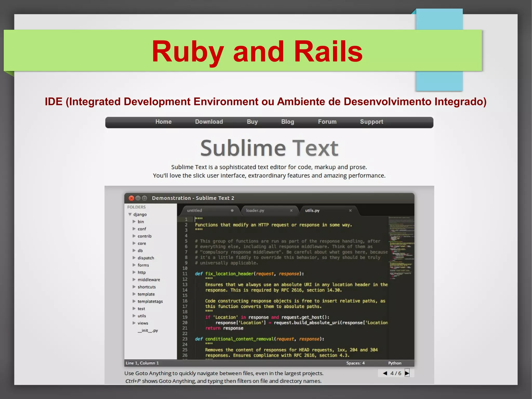The height and width of the screenshot is (399, 532).
Task: Click the Spaces: 4 indentation status
Action: [x=355, y=363]
